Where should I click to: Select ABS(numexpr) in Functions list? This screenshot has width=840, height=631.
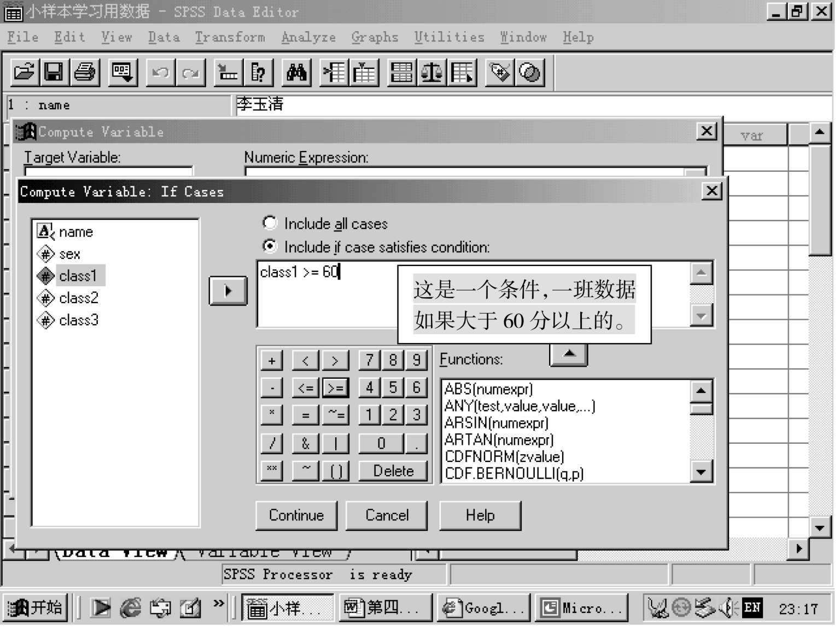[x=489, y=389]
